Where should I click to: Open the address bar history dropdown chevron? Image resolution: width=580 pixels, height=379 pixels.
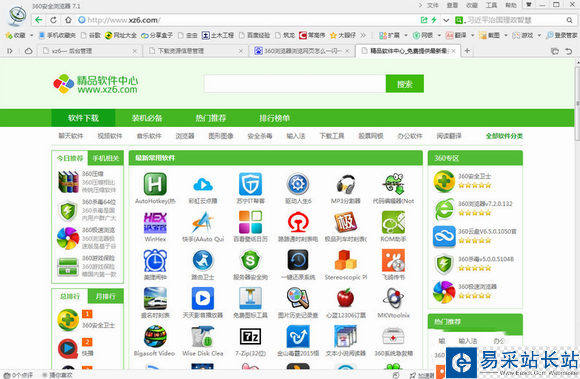(446, 20)
